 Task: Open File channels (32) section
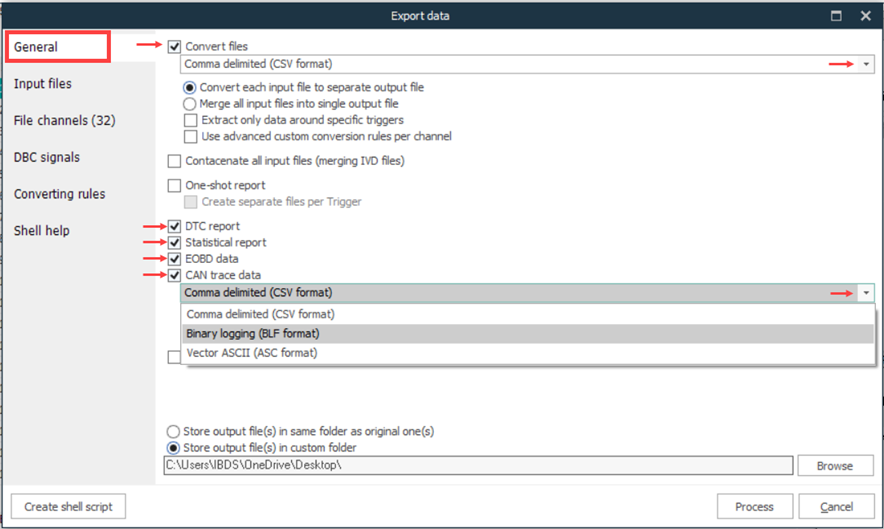click(64, 120)
